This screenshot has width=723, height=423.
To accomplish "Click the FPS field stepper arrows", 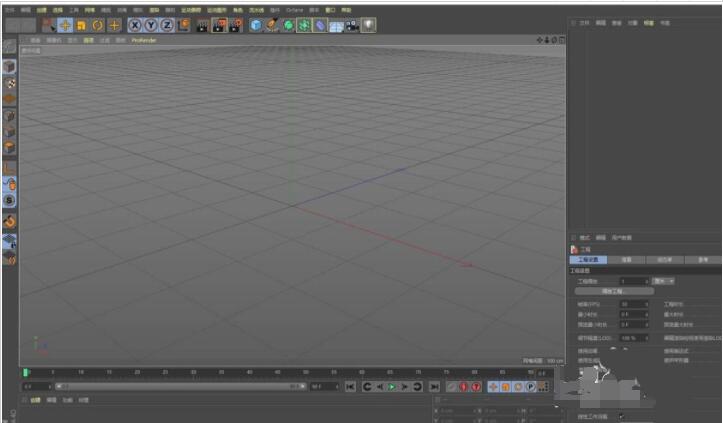I will point(646,304).
